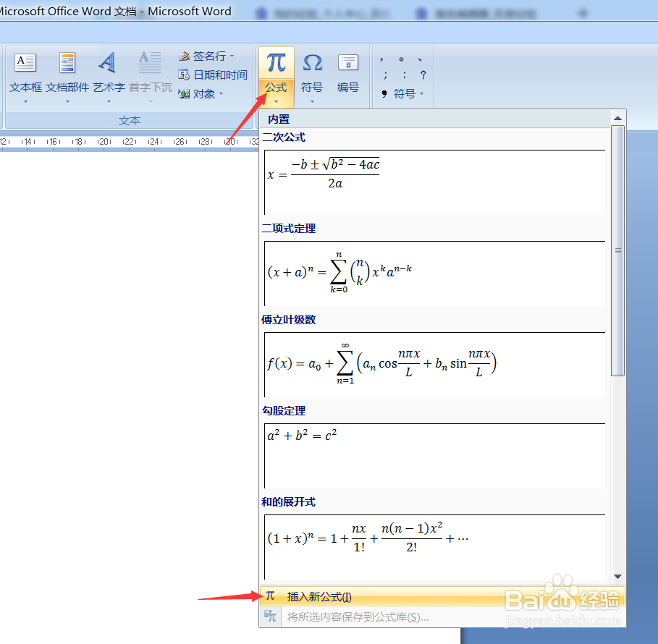Click the 对象 object button
Screen dimensions: 658x644
(x=197, y=93)
